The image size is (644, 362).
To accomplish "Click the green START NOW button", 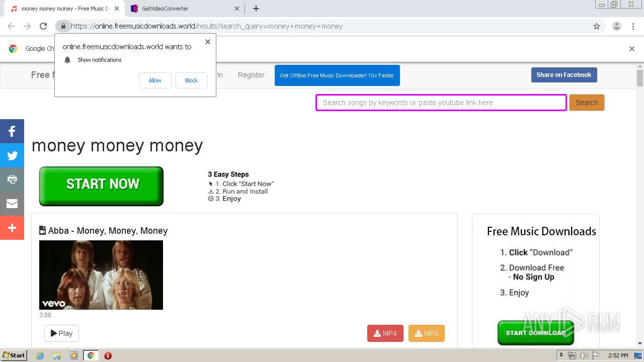I will [x=101, y=186].
